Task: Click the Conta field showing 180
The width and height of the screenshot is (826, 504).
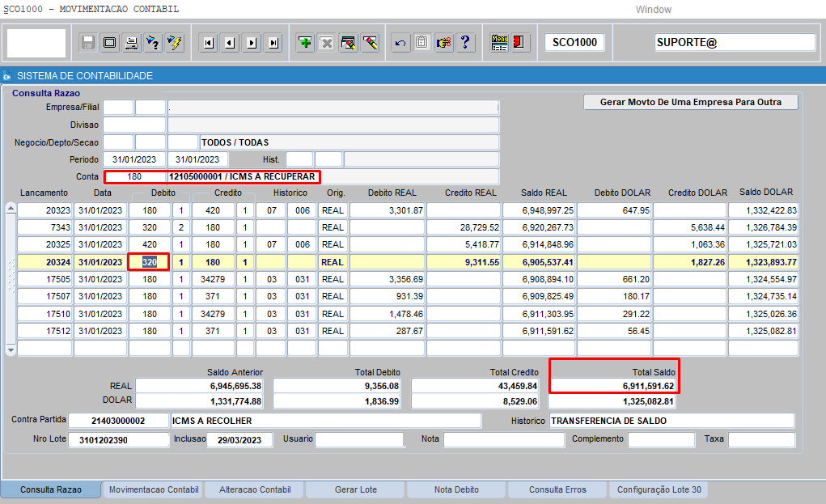Action: coord(135,176)
